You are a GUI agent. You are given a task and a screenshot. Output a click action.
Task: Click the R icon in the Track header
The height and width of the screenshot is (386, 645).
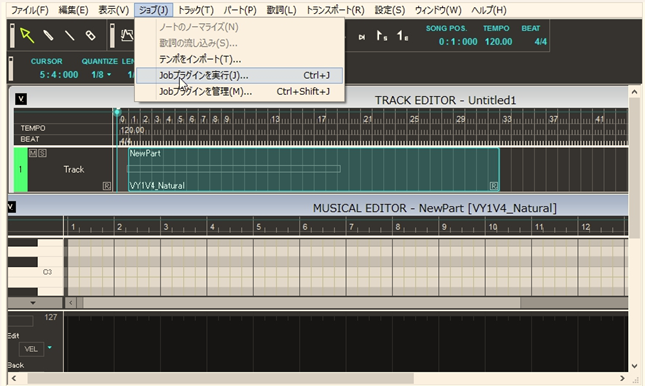tap(107, 186)
